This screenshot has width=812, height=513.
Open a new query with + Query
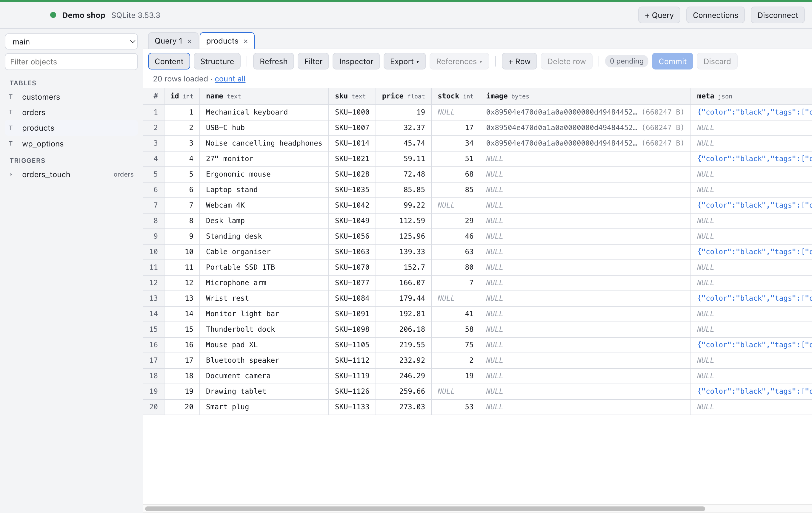[659, 15]
